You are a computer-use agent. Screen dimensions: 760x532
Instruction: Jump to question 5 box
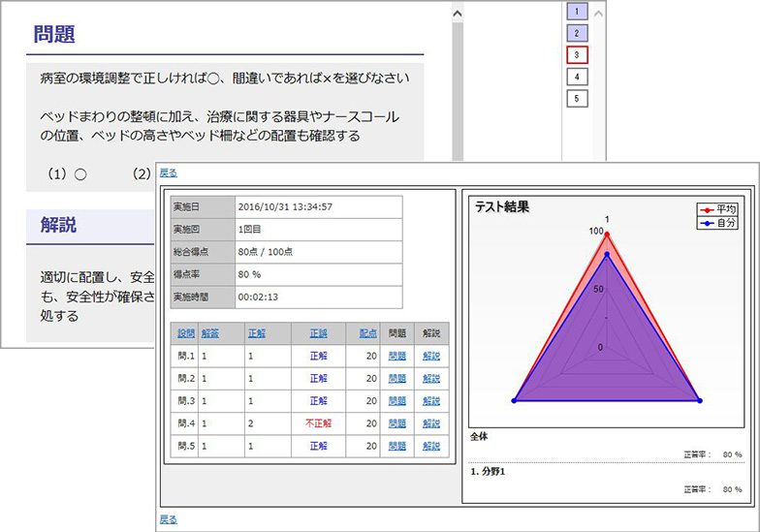[x=577, y=99]
